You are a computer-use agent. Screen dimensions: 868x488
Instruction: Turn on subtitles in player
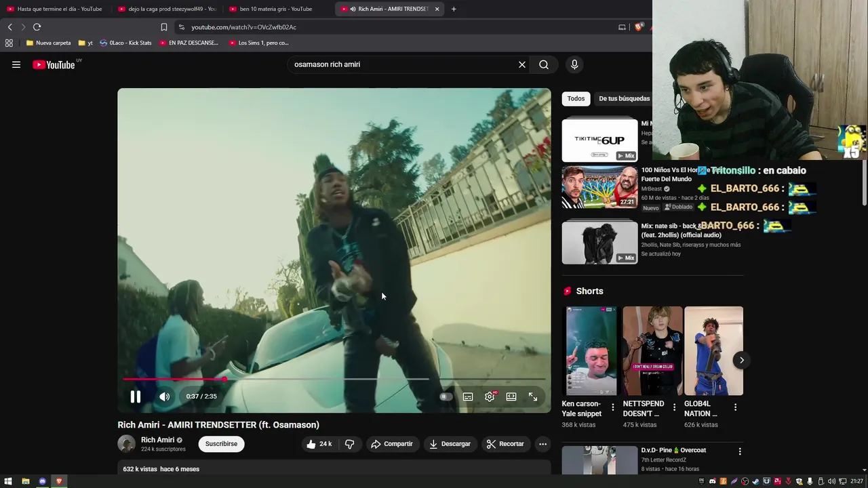(x=468, y=396)
